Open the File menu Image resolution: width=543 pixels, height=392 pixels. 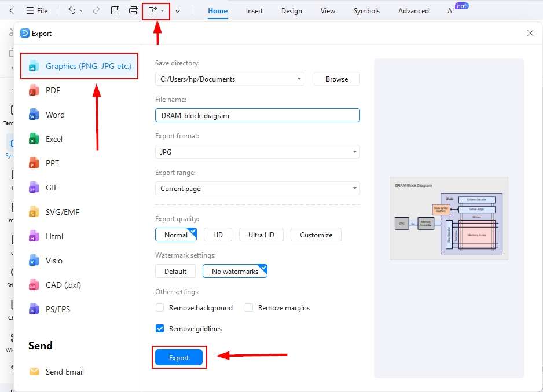pos(36,10)
